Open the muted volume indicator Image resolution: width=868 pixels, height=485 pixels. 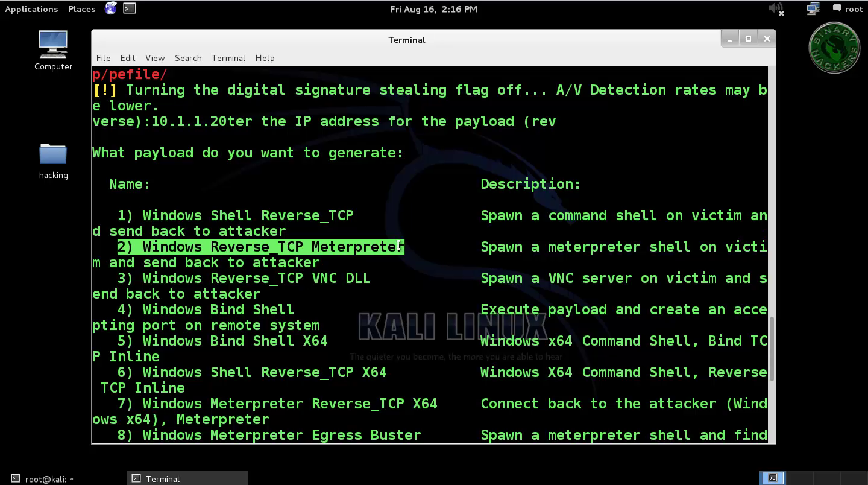(x=776, y=8)
